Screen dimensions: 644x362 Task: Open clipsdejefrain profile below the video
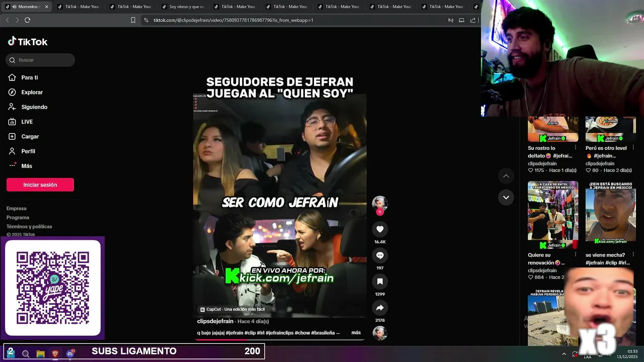(215, 321)
